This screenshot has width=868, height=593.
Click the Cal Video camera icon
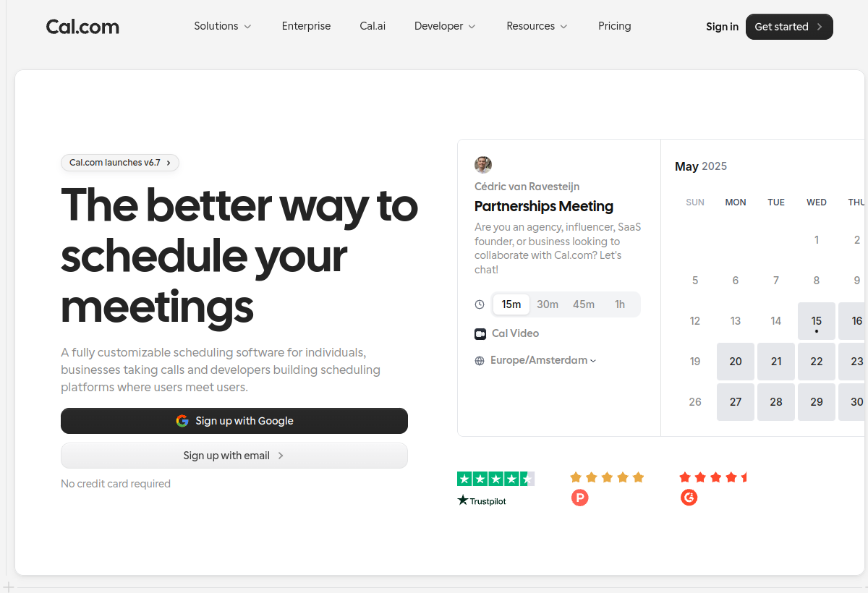pos(480,333)
